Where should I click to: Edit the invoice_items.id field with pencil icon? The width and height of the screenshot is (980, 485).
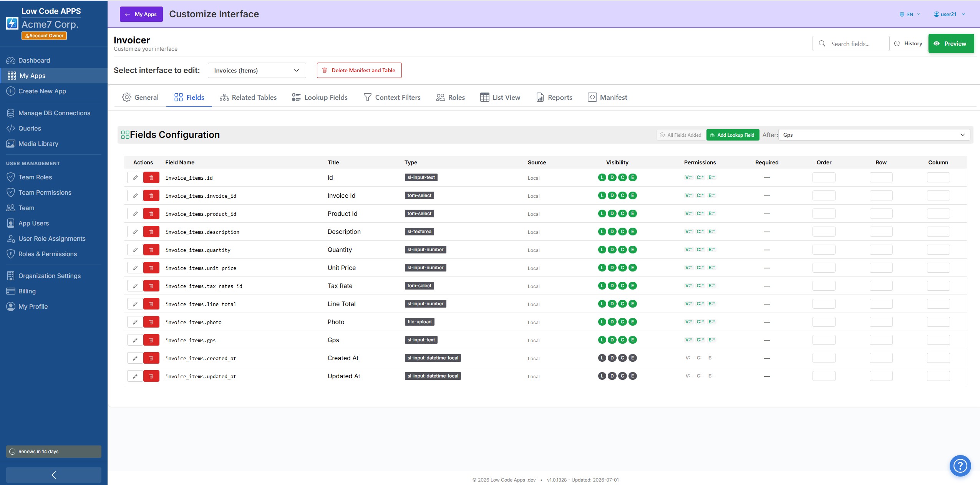point(135,178)
